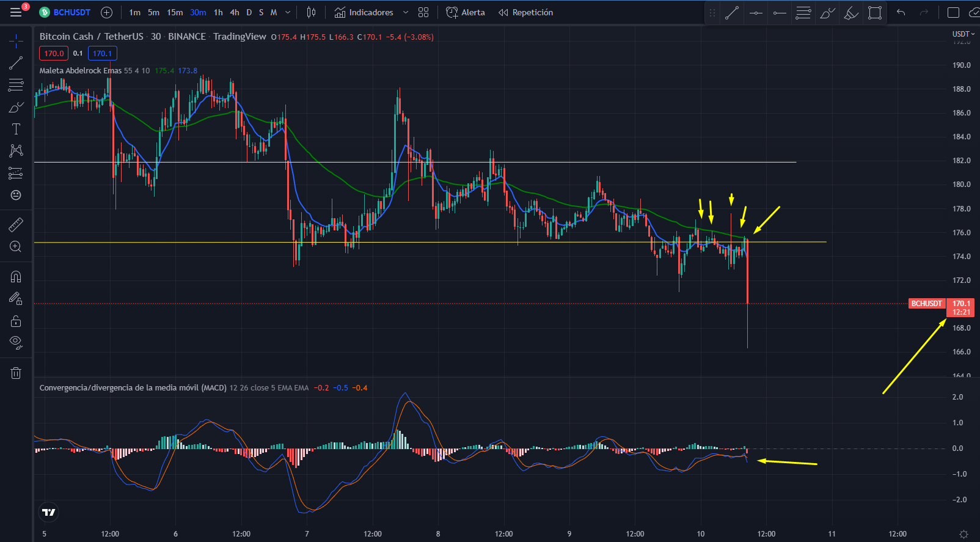This screenshot has height=542, width=980.
Task: Open Fibonacci tools in left sidebar
Action: pos(16,85)
